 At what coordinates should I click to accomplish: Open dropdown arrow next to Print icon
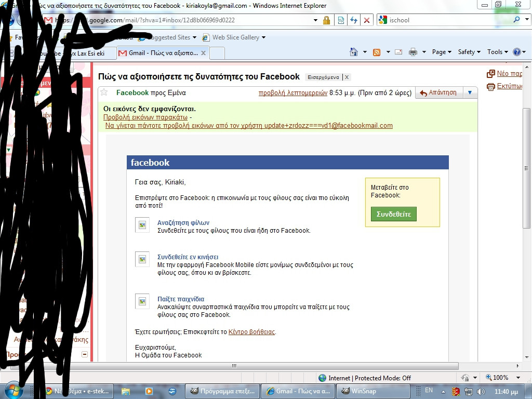pyautogui.click(x=424, y=52)
